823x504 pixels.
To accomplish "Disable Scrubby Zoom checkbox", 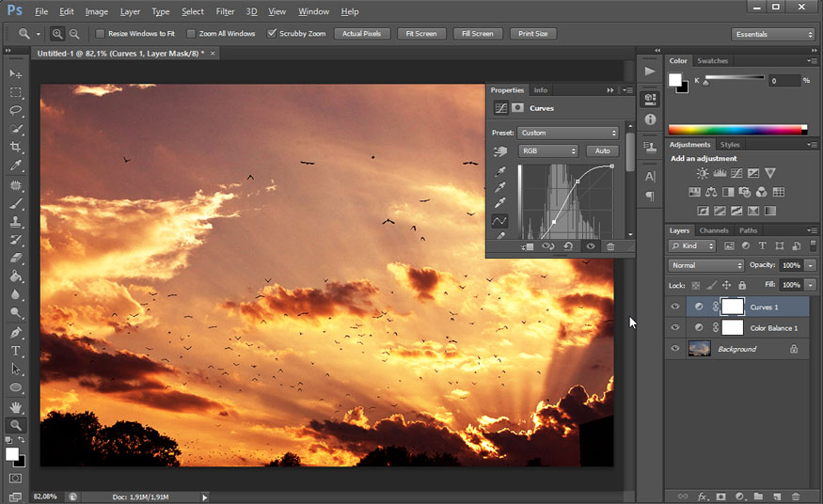I will 272,34.
